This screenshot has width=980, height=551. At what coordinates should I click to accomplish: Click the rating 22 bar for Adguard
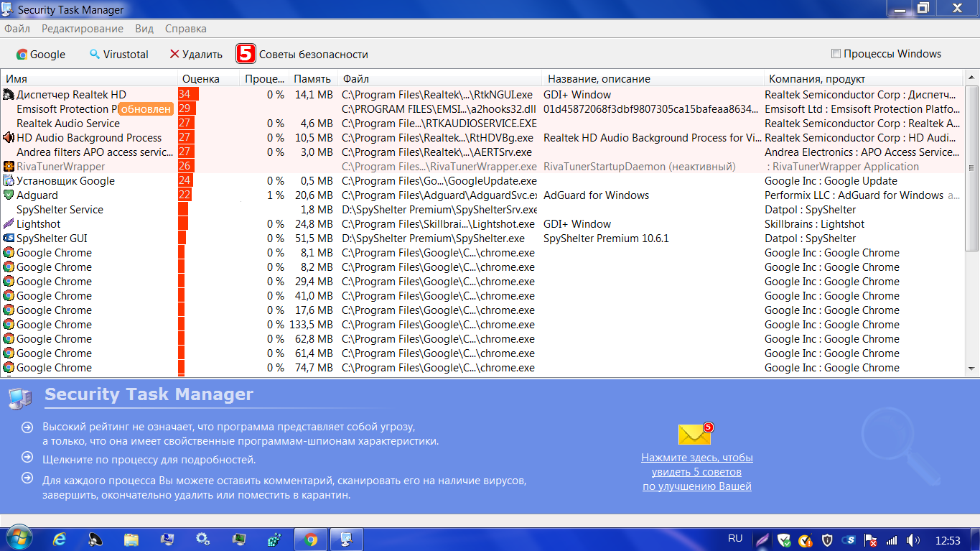[x=185, y=195]
